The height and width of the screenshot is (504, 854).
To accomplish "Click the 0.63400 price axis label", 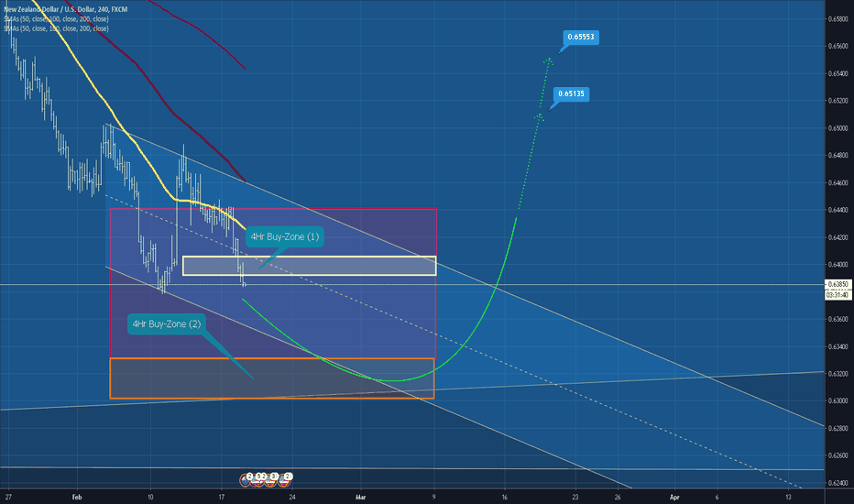I will click(838, 346).
